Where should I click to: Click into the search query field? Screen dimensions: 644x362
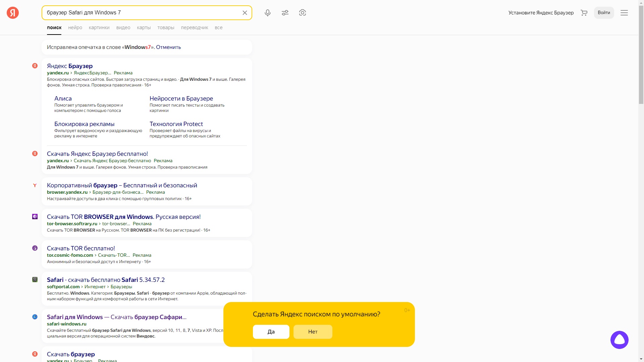(141, 13)
